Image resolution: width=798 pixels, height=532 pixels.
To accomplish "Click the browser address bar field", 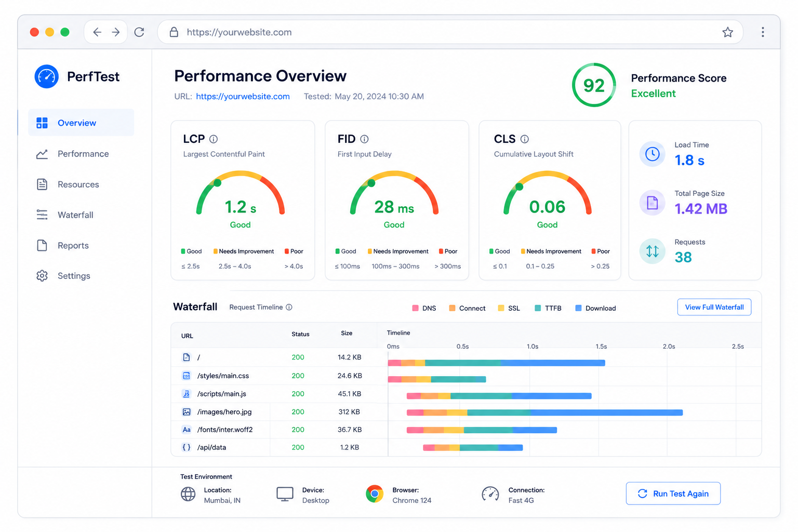I will [450, 32].
